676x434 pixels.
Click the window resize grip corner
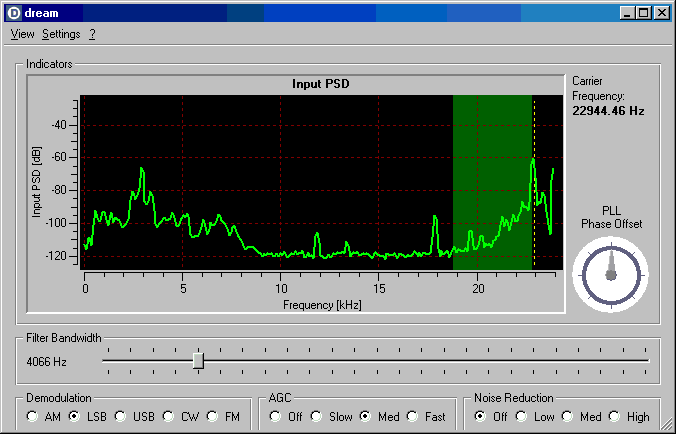pos(668,426)
